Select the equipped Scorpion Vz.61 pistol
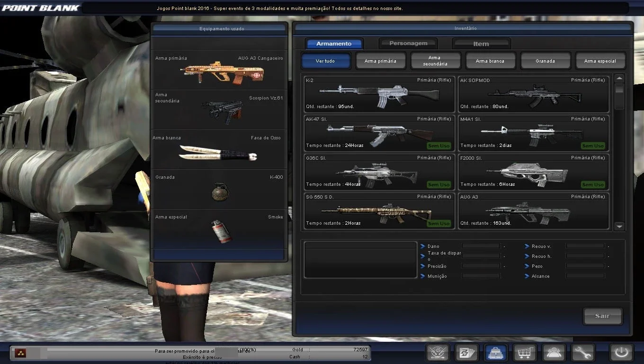The width and height of the screenshot is (644, 364). [219, 110]
